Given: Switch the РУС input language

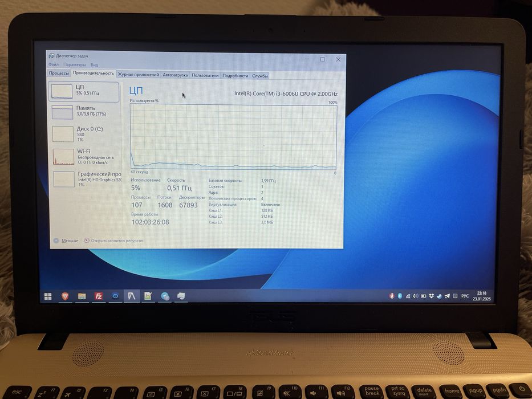Looking at the screenshot, I should [465, 296].
